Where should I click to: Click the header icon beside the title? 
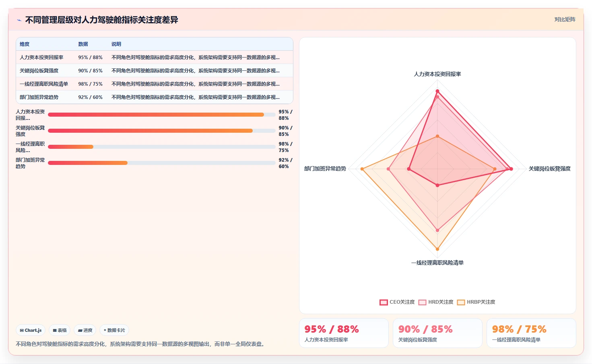19,20
